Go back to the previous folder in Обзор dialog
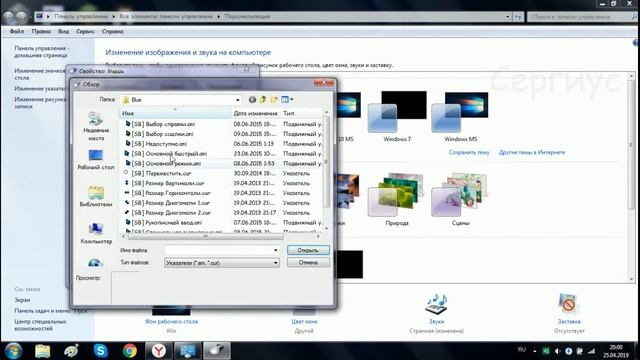The width and height of the screenshot is (640, 360). [252, 100]
